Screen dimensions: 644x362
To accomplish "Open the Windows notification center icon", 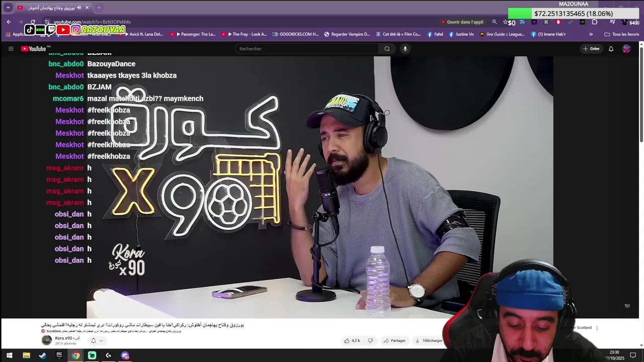I will (633, 355).
